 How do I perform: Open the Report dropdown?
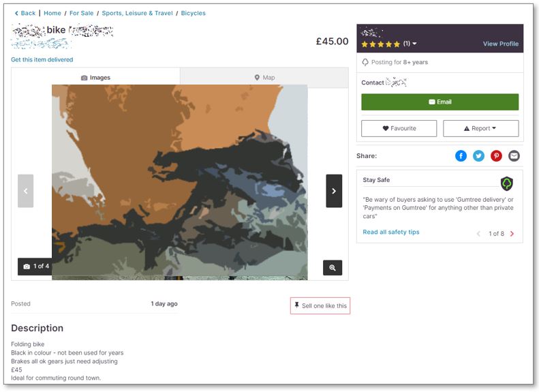coord(480,128)
